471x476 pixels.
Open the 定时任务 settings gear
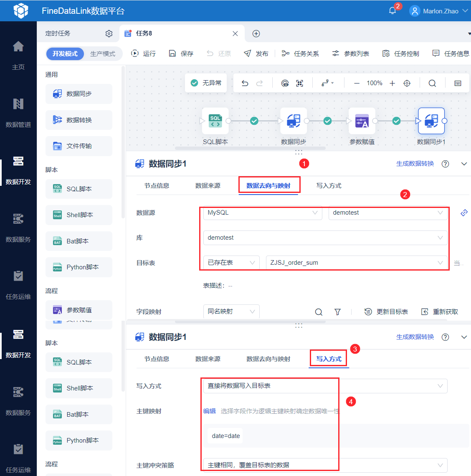[109, 34]
